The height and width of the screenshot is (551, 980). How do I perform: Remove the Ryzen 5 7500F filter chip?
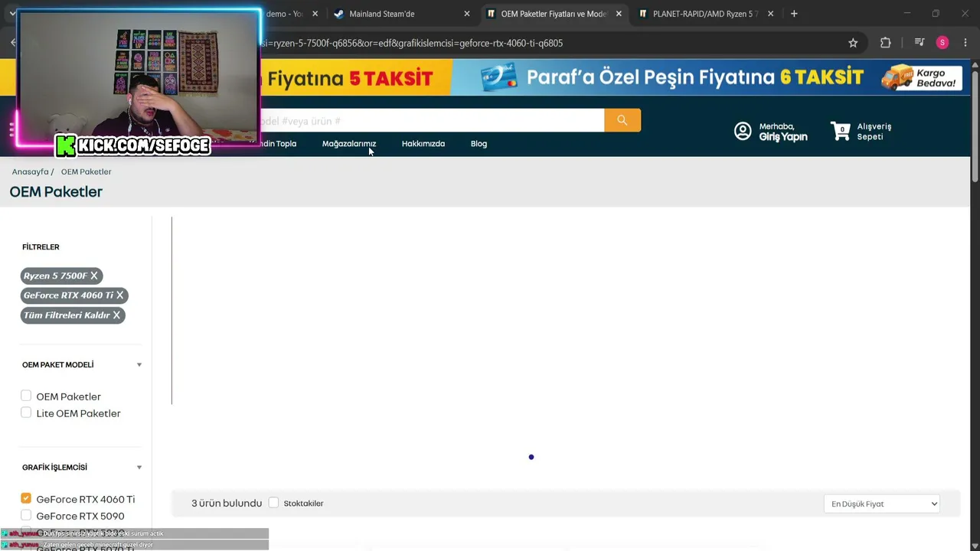coord(94,275)
